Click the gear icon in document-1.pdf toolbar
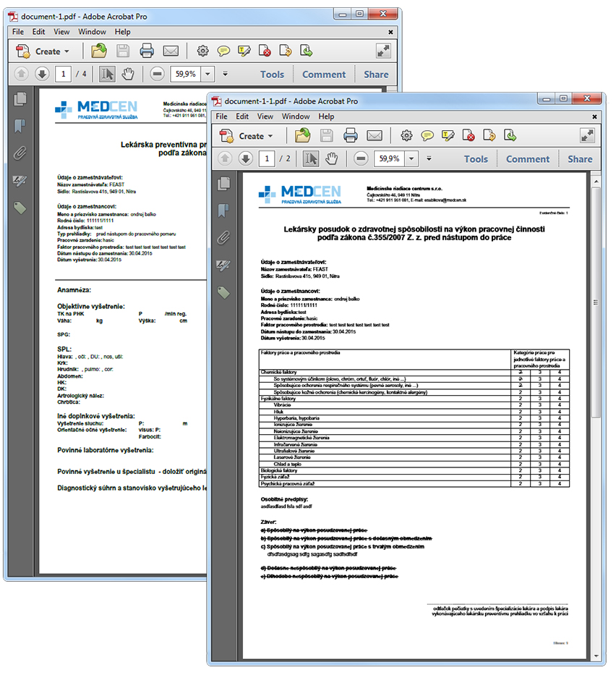Image resolution: width=616 pixels, height=683 pixels. point(203,51)
